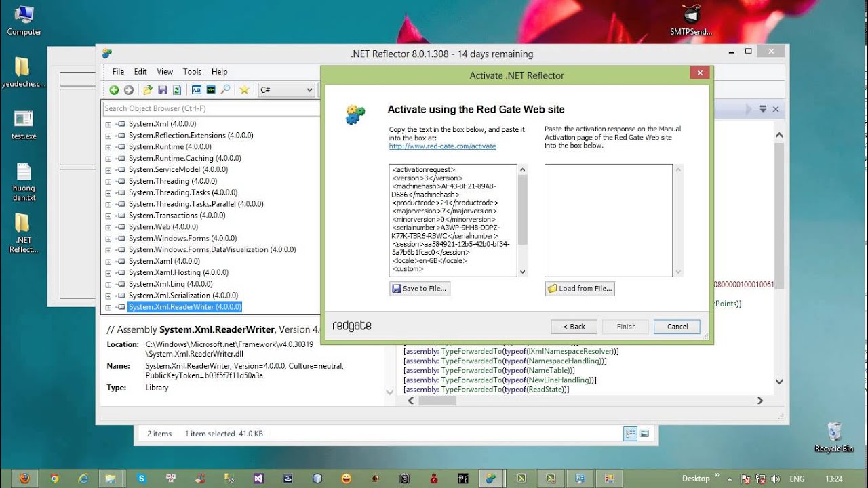
Task: Expand the System.ServiceModel node
Action: tap(108, 170)
